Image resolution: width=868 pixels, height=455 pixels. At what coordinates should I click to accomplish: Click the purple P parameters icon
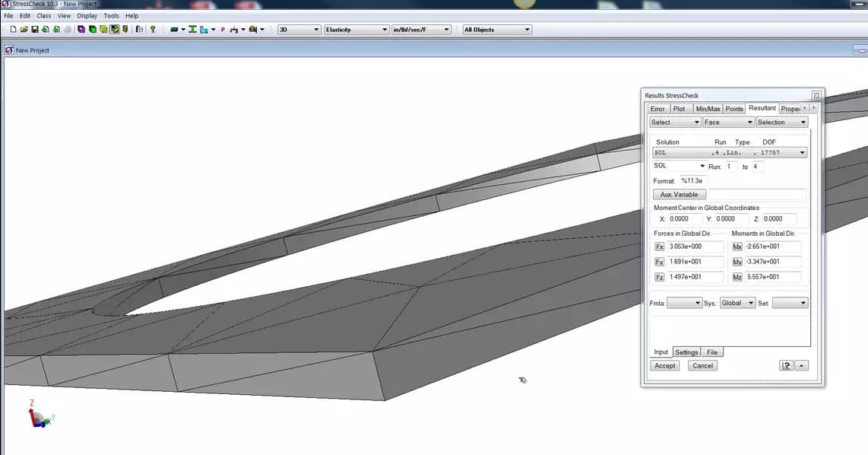tap(222, 30)
